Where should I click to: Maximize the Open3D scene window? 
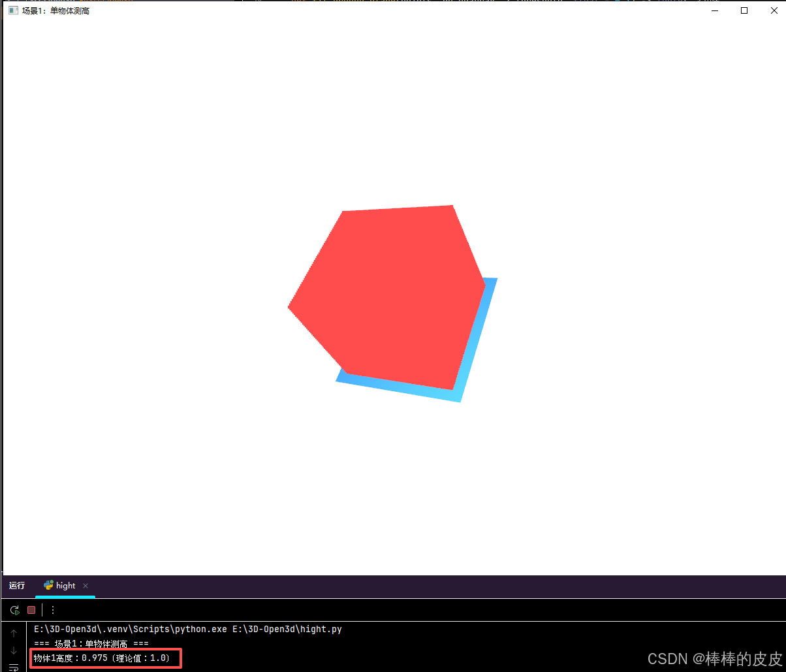click(x=744, y=10)
